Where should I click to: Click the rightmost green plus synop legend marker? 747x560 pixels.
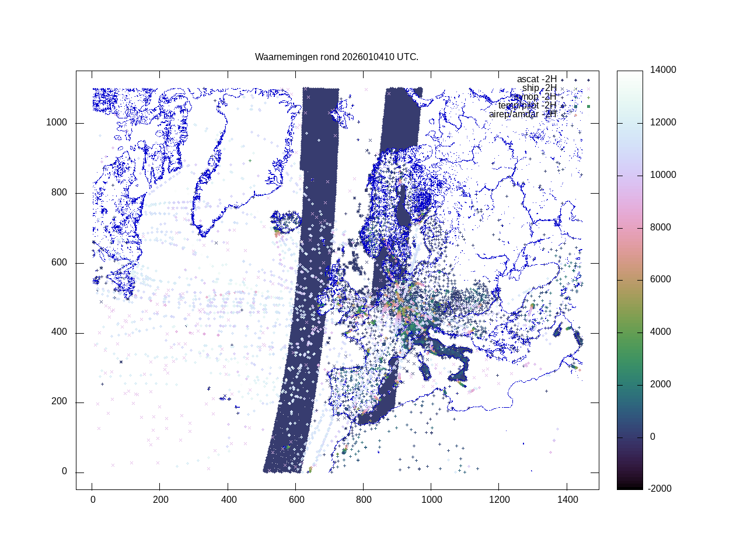(588, 97)
